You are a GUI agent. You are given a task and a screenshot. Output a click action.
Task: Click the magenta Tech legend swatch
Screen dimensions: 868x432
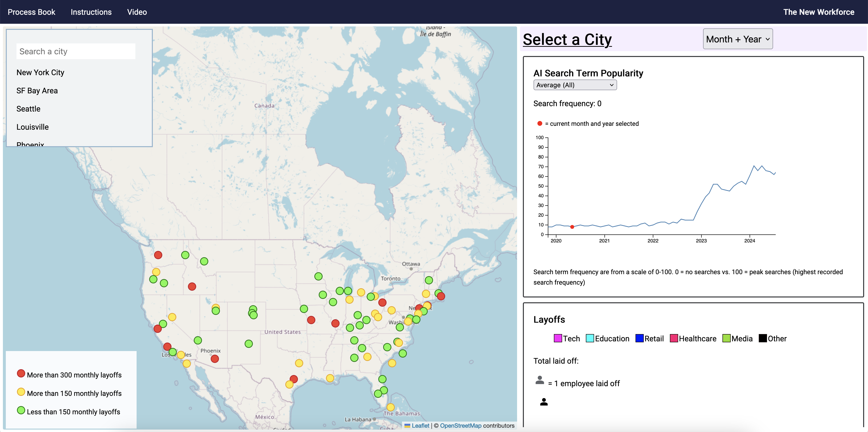(x=558, y=338)
